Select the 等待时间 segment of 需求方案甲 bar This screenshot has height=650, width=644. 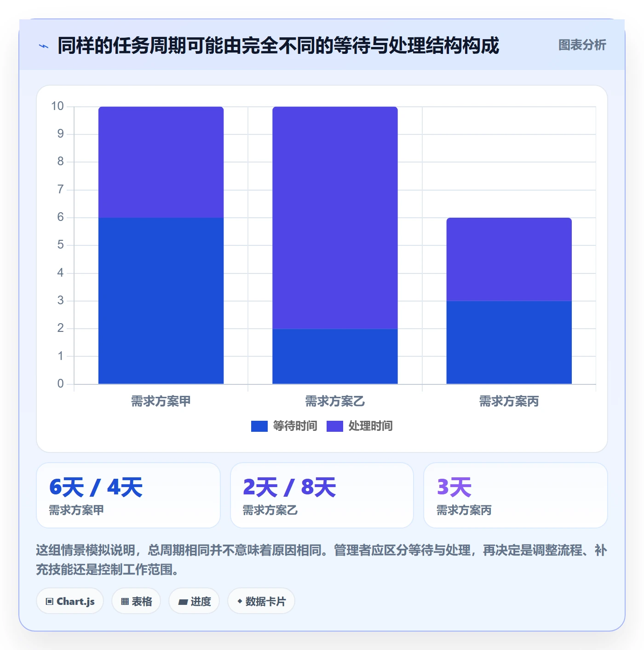tap(161, 301)
